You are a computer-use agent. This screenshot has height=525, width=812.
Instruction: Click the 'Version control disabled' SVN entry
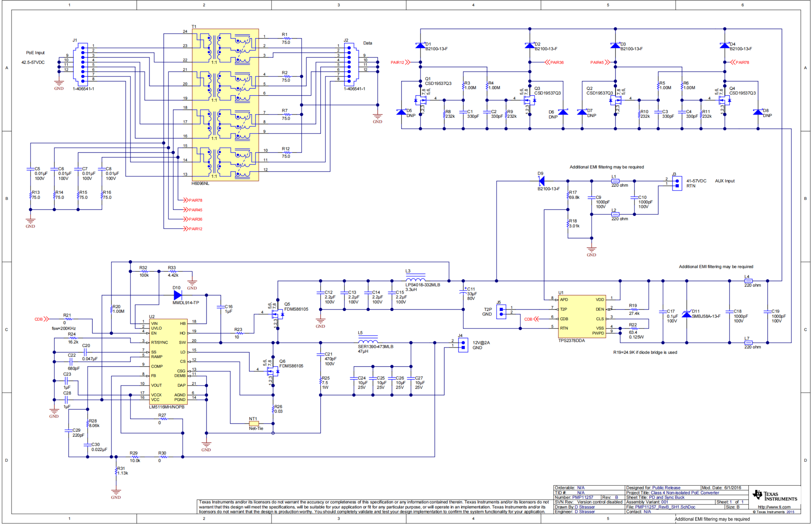tap(600, 502)
